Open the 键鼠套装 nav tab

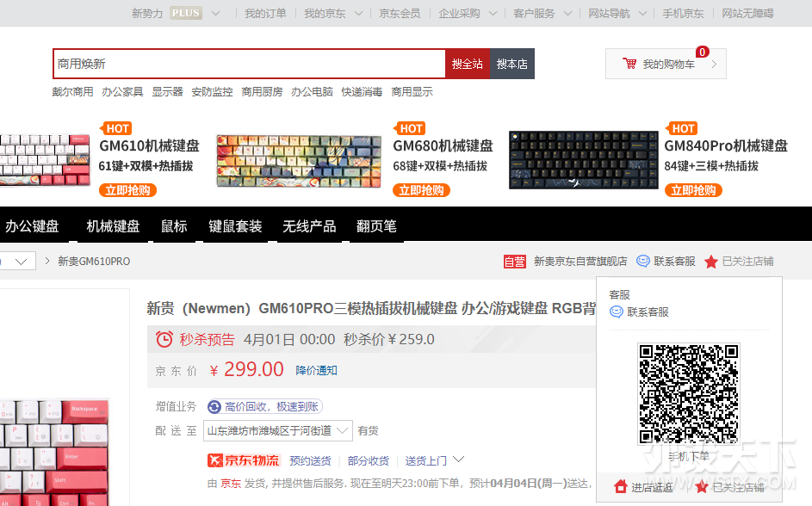235,226
